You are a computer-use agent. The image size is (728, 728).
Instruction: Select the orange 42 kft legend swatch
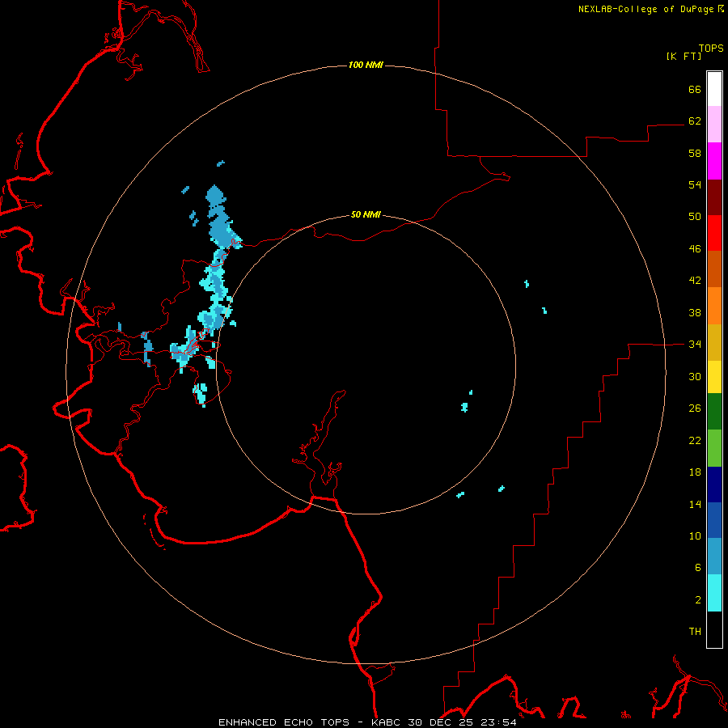pos(714,306)
